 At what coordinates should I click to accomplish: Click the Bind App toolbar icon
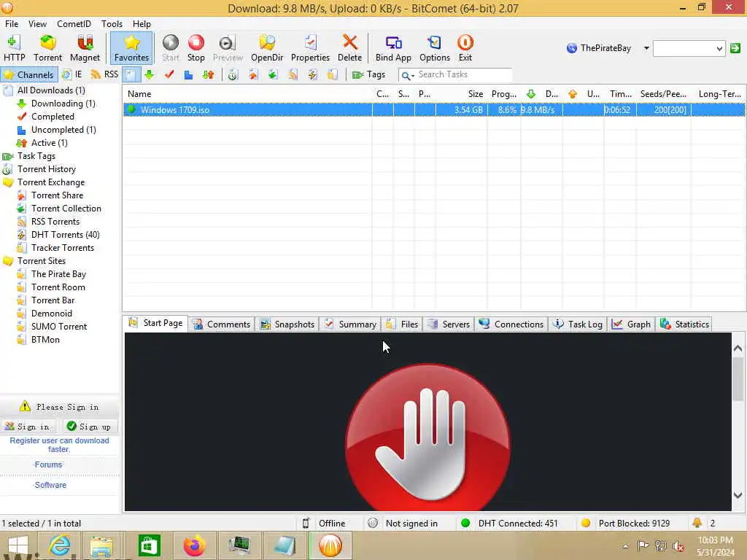point(393,48)
